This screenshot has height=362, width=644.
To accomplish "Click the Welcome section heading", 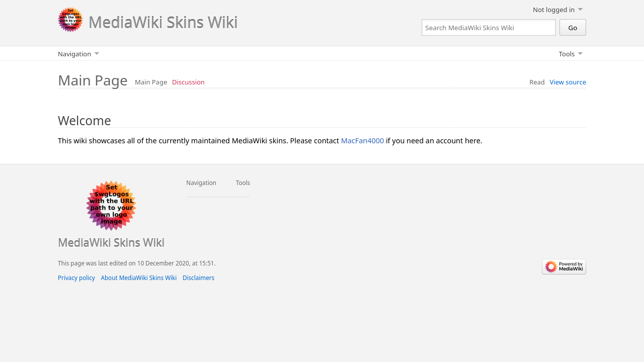I will point(85,121).
